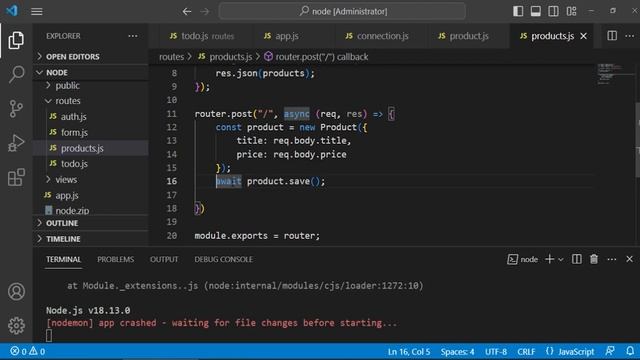Expand the OUTLINE section

point(91,223)
